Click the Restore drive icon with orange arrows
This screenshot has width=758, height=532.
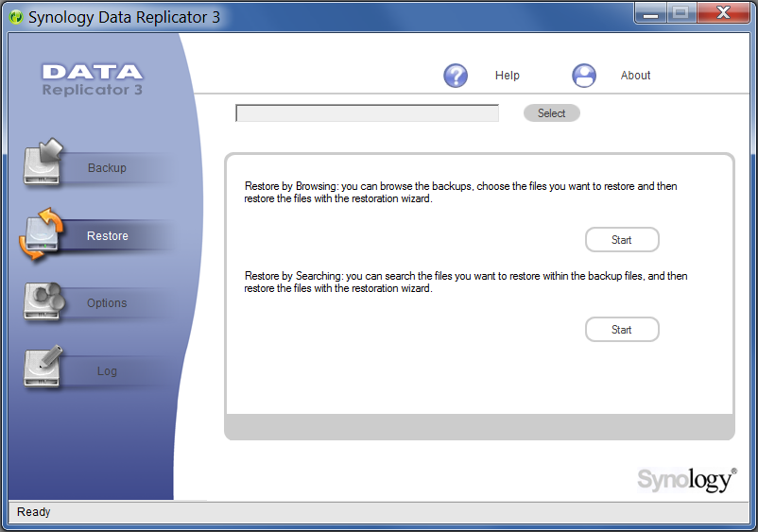tap(42, 233)
